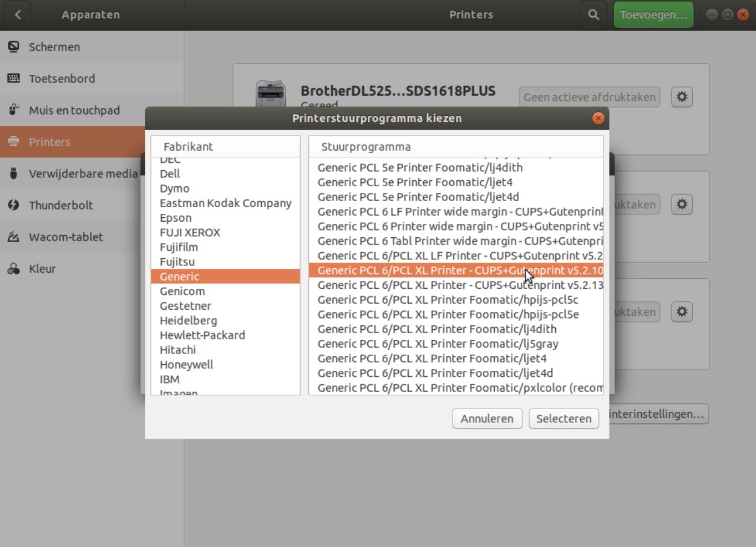Click the Wacom-tablet sidebar icon
This screenshot has width=756, height=547.
[13, 237]
